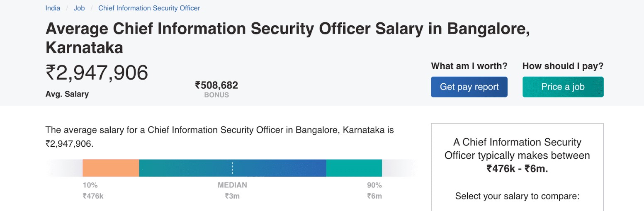
Task: Click the 'How should I pay?' heading
Action: point(563,66)
